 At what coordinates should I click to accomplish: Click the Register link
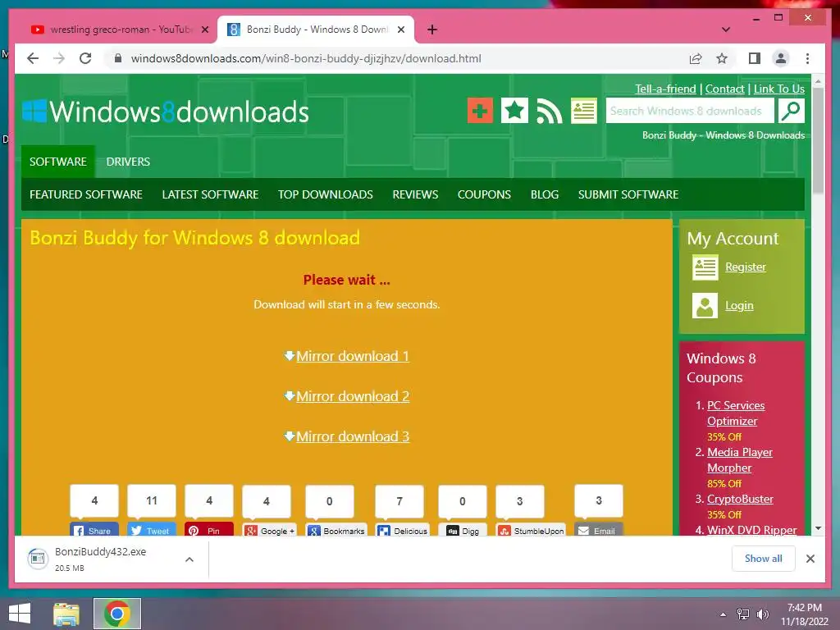pos(745,267)
